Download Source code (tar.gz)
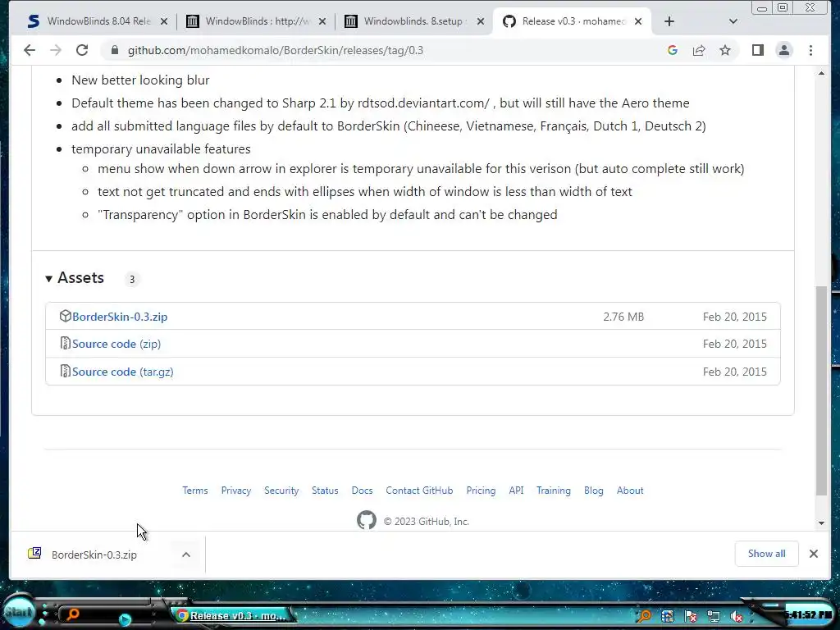The height and width of the screenshot is (630, 840). tap(123, 372)
